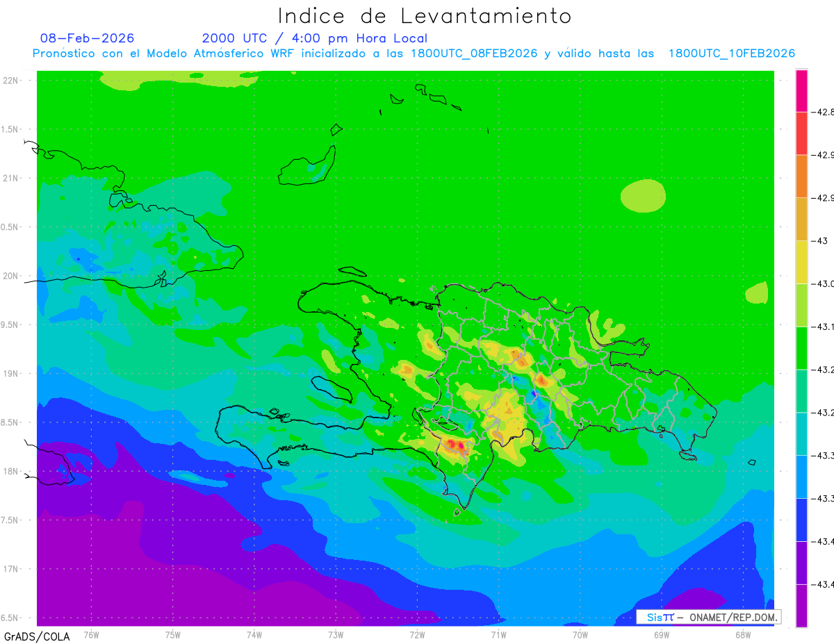Viewport: 834px width, 644px height.
Task: Click the yellow-green legend swatch
Action: (801, 305)
